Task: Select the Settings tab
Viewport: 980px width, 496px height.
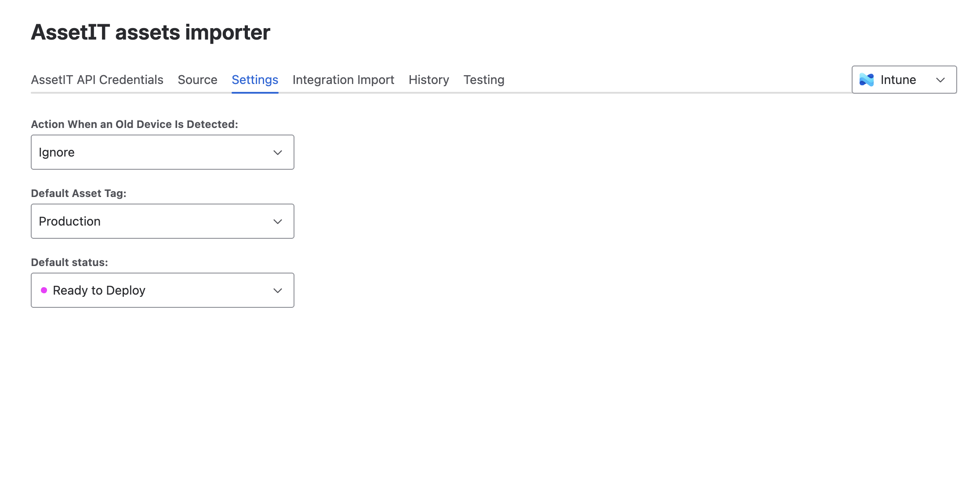Action: tap(255, 80)
